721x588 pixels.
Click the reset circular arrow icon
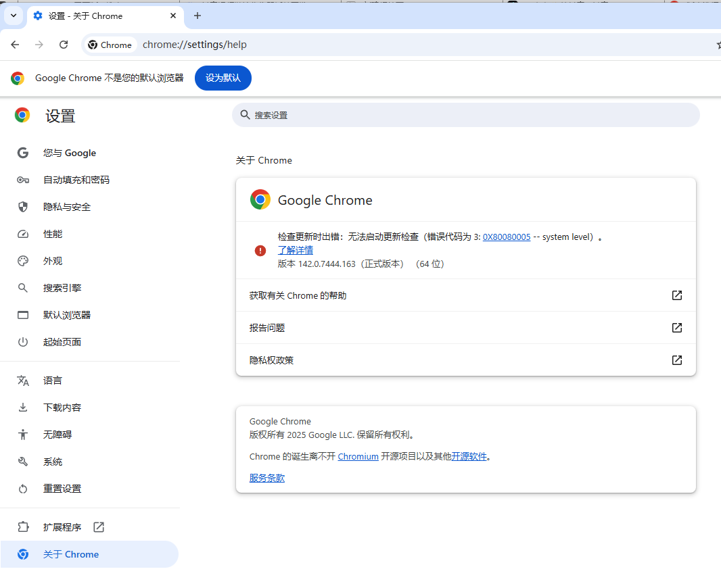coord(23,489)
